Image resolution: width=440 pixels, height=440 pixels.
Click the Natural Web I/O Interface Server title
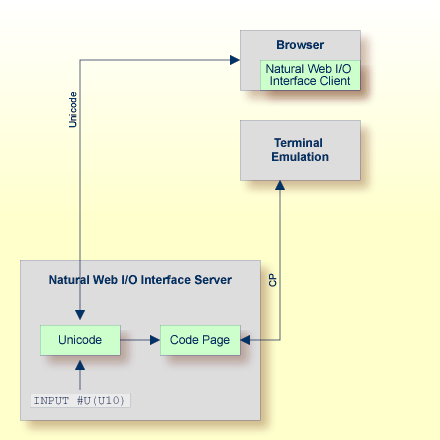point(140,280)
